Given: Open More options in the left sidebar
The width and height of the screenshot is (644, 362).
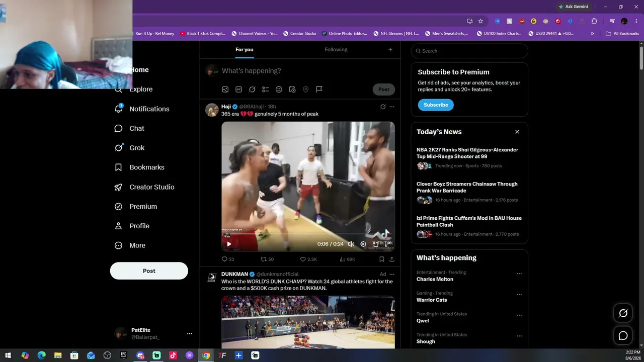Looking at the screenshot, I should click(130, 246).
